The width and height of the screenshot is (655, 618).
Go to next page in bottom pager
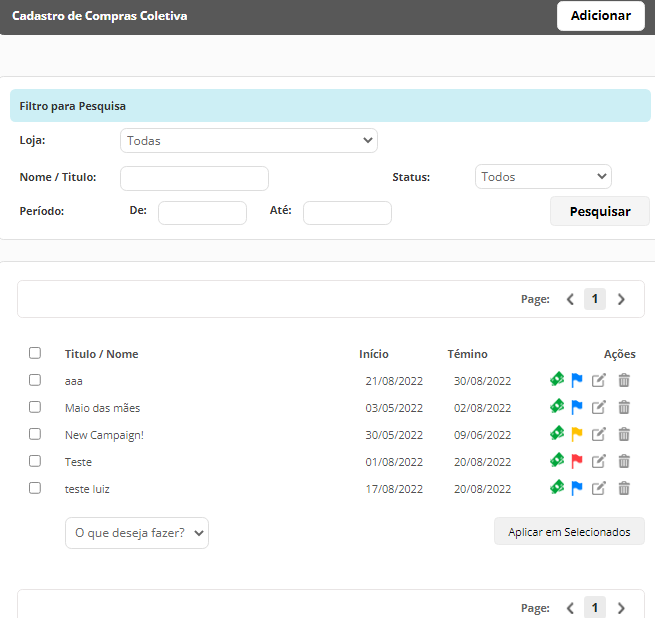pos(621,608)
